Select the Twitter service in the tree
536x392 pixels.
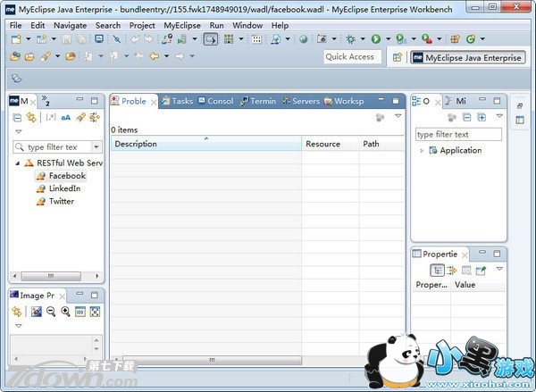coord(55,201)
